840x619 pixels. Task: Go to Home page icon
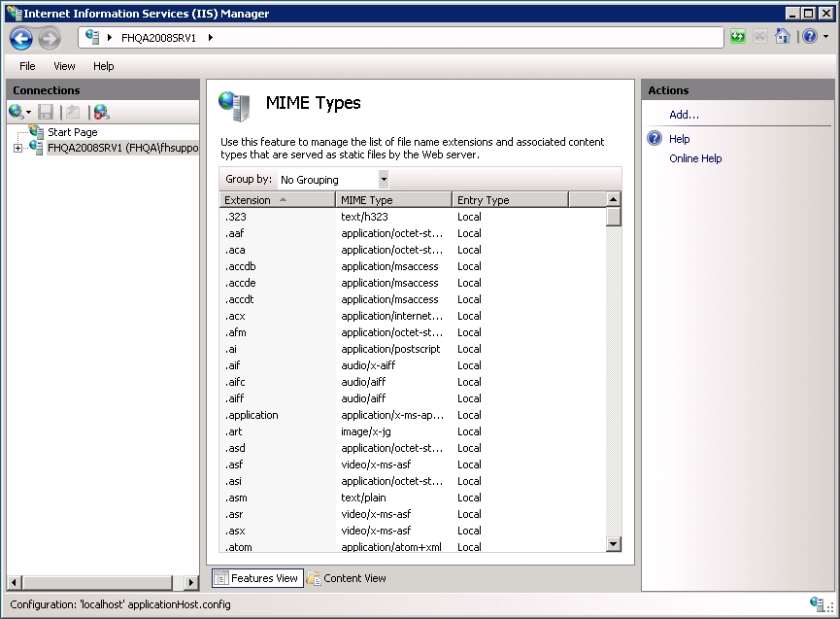pos(782,37)
